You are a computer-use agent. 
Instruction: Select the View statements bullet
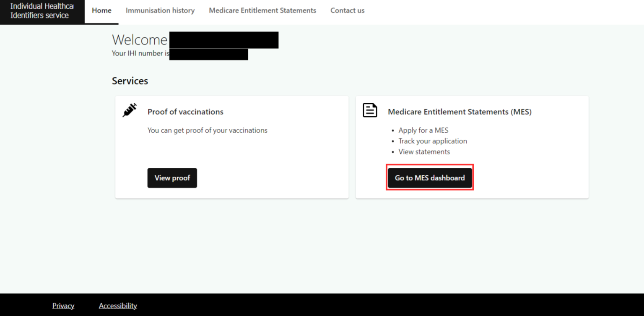click(x=424, y=151)
